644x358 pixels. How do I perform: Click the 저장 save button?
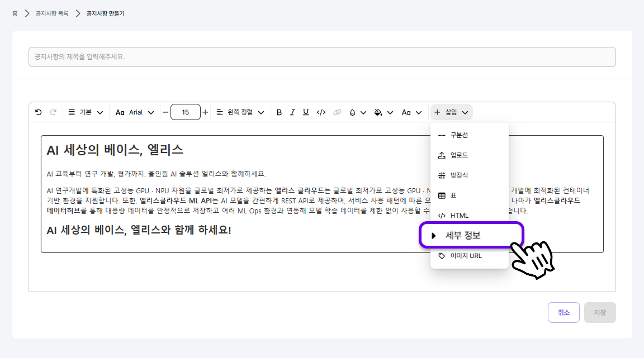pos(600,312)
